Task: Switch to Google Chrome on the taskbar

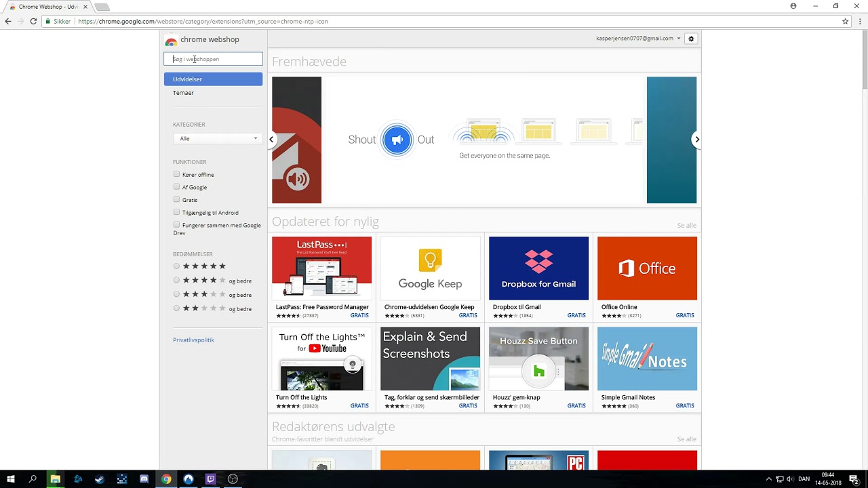Action: 166,479
